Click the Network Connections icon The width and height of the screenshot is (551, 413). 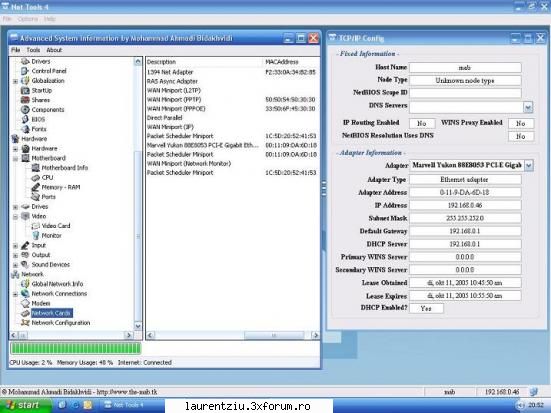(25, 293)
